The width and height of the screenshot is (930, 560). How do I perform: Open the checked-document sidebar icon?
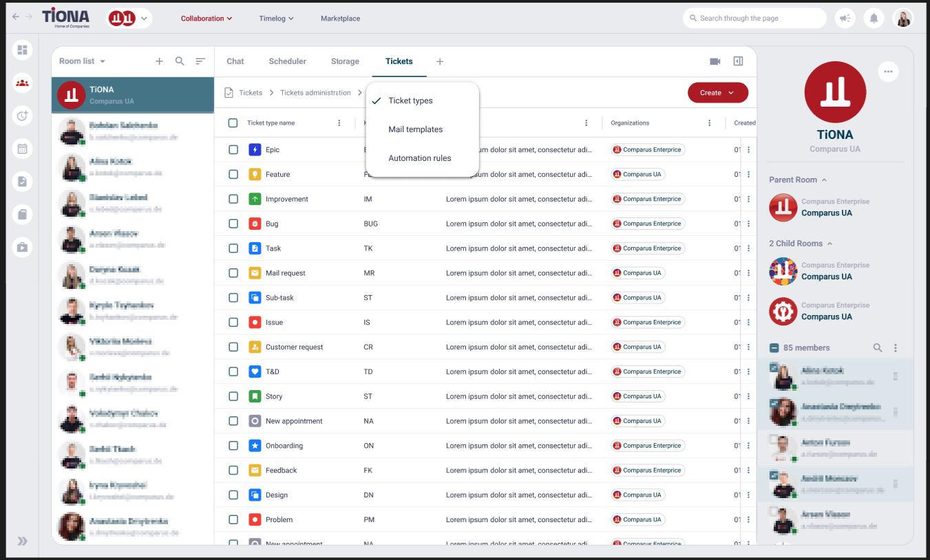pyautogui.click(x=23, y=182)
